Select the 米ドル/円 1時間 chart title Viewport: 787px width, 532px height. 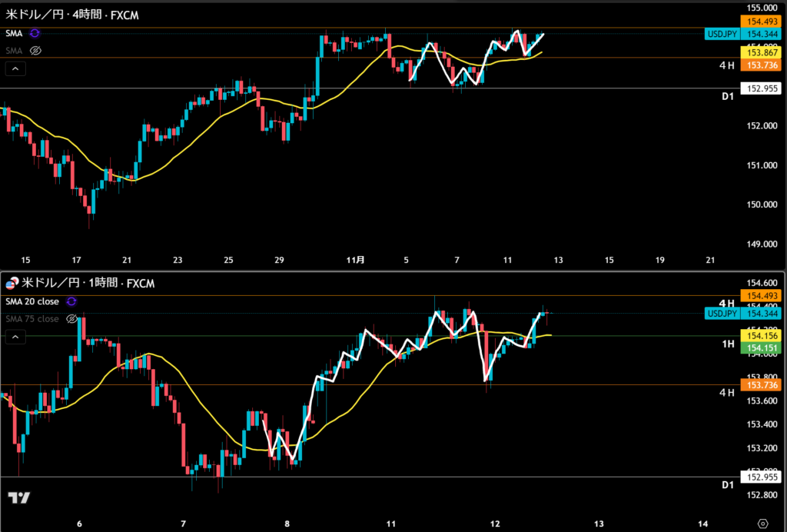point(88,284)
